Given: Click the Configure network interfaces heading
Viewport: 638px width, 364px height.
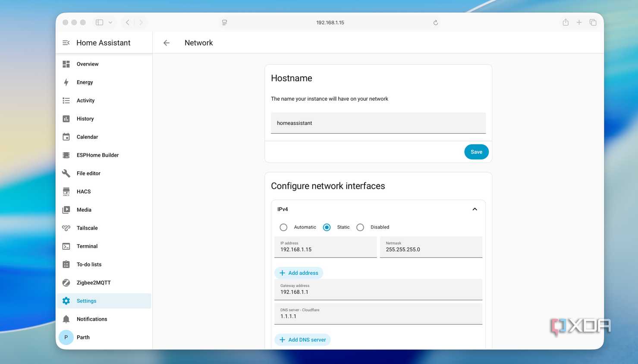Looking at the screenshot, I should pyautogui.click(x=328, y=186).
